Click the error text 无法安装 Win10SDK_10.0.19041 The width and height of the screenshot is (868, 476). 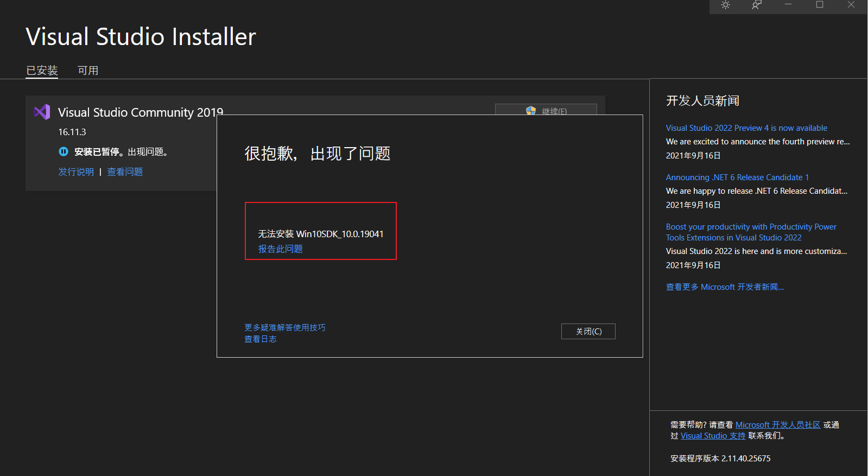click(x=321, y=234)
